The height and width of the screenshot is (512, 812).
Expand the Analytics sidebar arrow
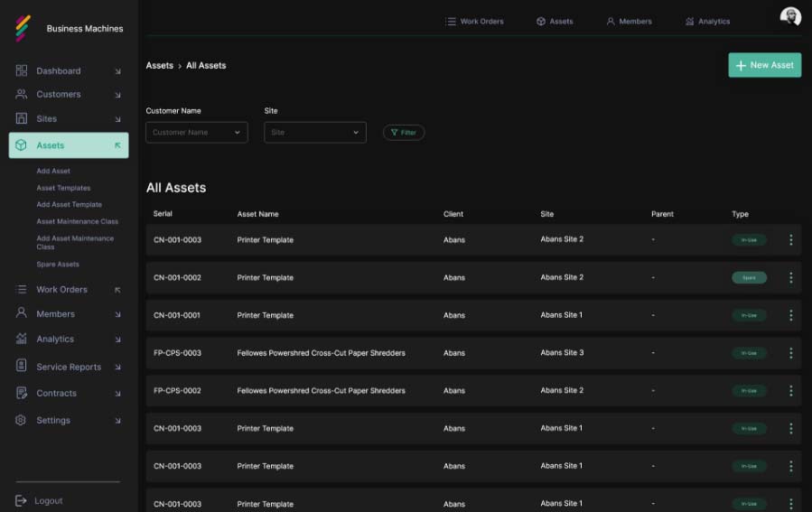(x=117, y=340)
